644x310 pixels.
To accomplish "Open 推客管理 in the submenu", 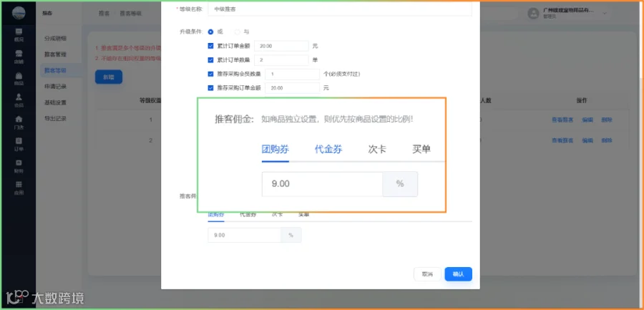I will pyautogui.click(x=55, y=54).
